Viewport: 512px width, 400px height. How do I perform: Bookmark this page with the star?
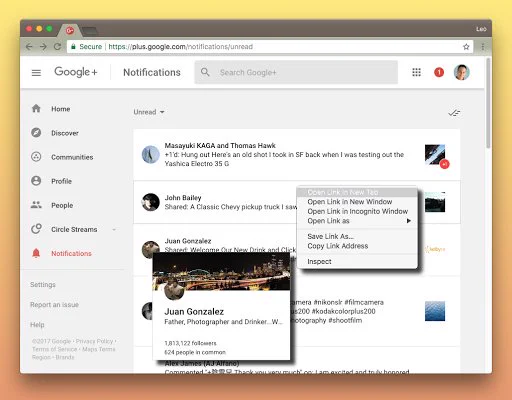[466, 47]
